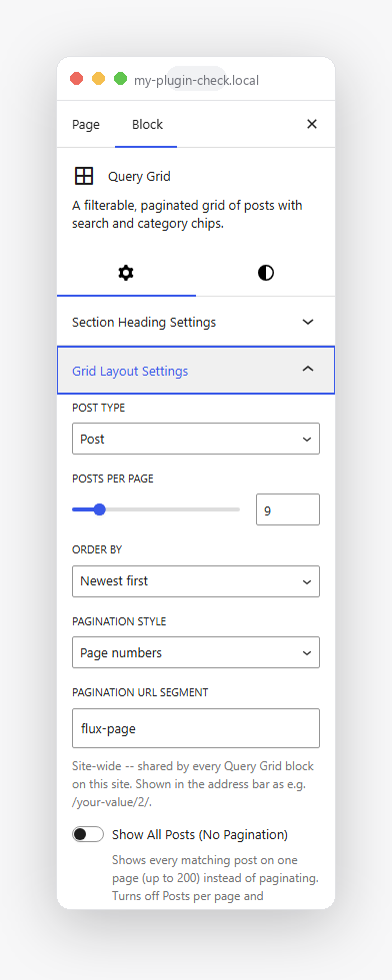
Task: Click the Pagination URL Segment field
Action: pos(196,728)
